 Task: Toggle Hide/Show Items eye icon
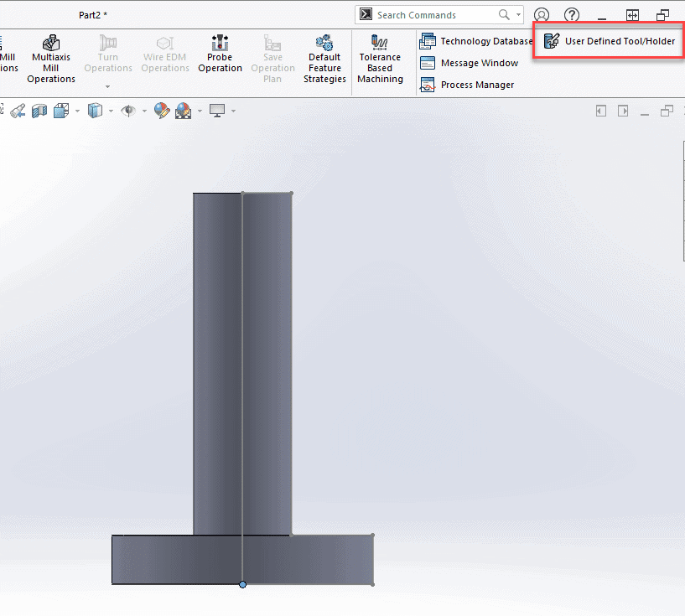(x=128, y=111)
